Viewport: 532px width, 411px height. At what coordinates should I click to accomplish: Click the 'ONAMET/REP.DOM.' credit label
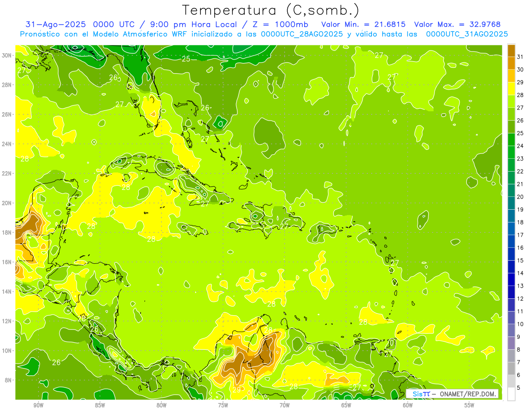pos(468,394)
